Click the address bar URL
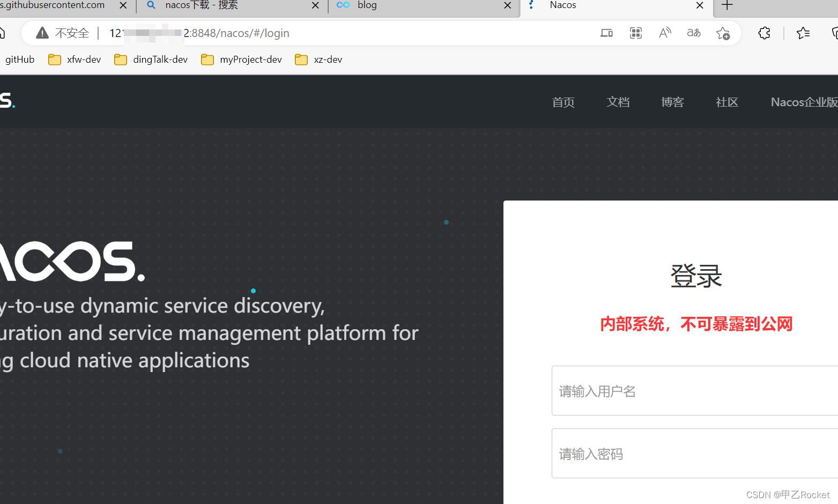This screenshot has height=504, width=838. point(199,33)
